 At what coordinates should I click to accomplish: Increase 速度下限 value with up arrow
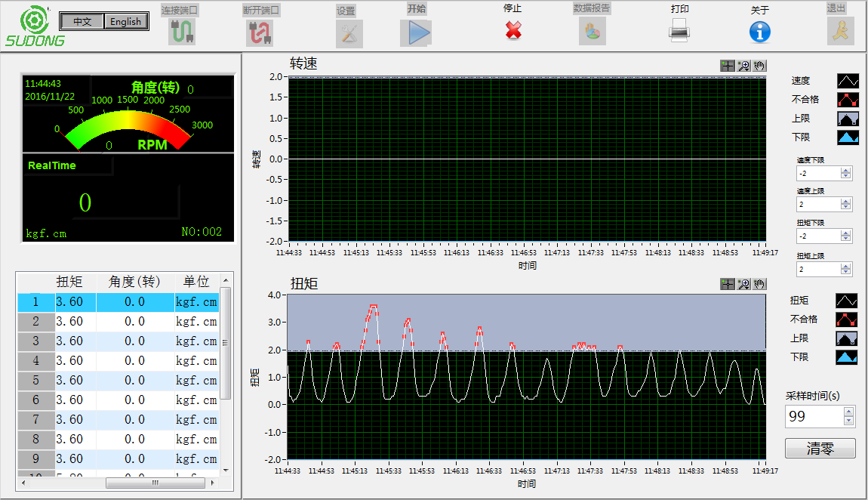845,171
